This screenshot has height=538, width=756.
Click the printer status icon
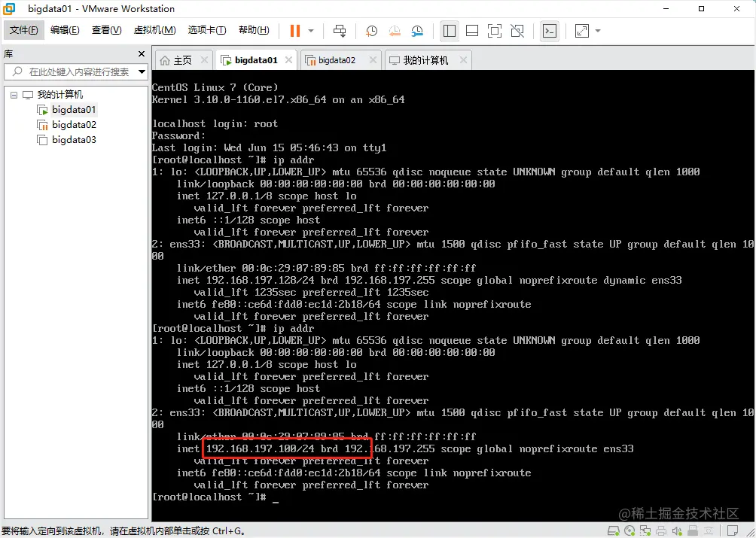pyautogui.click(x=661, y=530)
